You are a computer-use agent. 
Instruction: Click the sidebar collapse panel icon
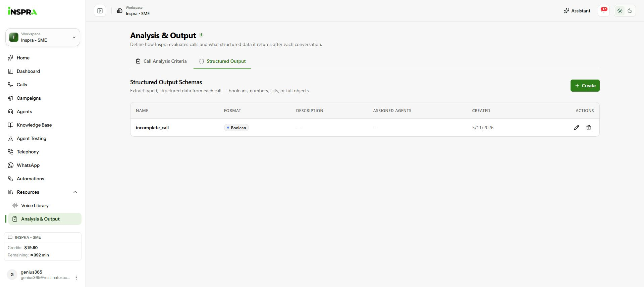[100, 11]
